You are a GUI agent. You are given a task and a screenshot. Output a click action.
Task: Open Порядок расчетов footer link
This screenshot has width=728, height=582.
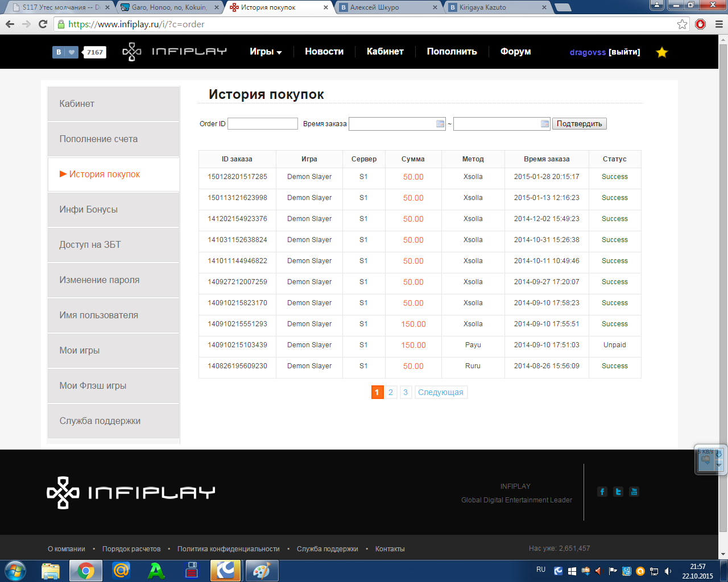click(x=131, y=549)
